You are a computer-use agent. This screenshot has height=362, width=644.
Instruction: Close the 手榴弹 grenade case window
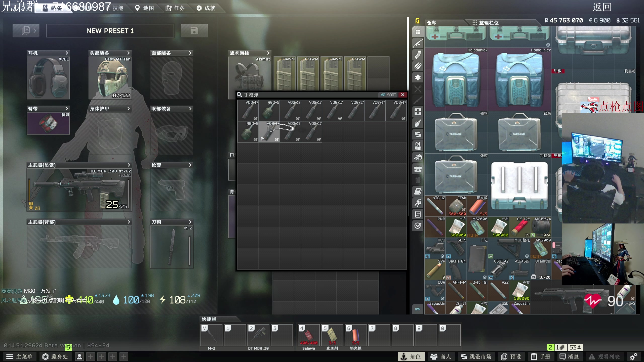click(x=403, y=95)
